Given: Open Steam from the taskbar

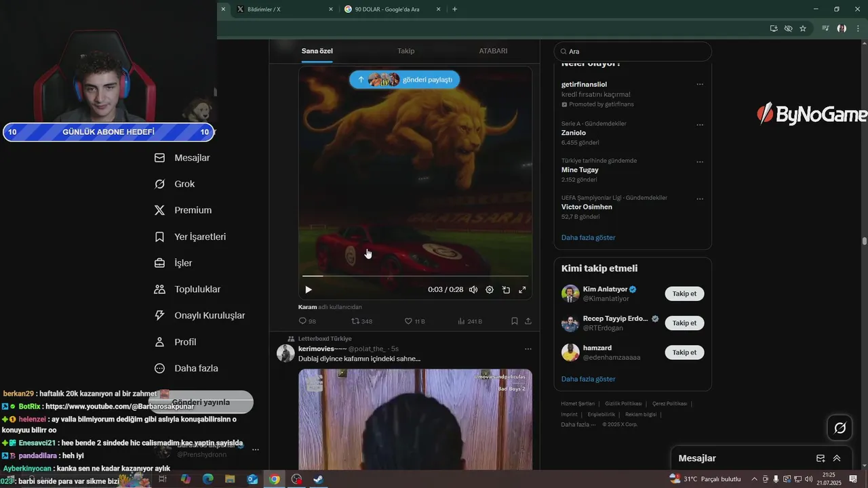Looking at the screenshot, I should [318, 479].
